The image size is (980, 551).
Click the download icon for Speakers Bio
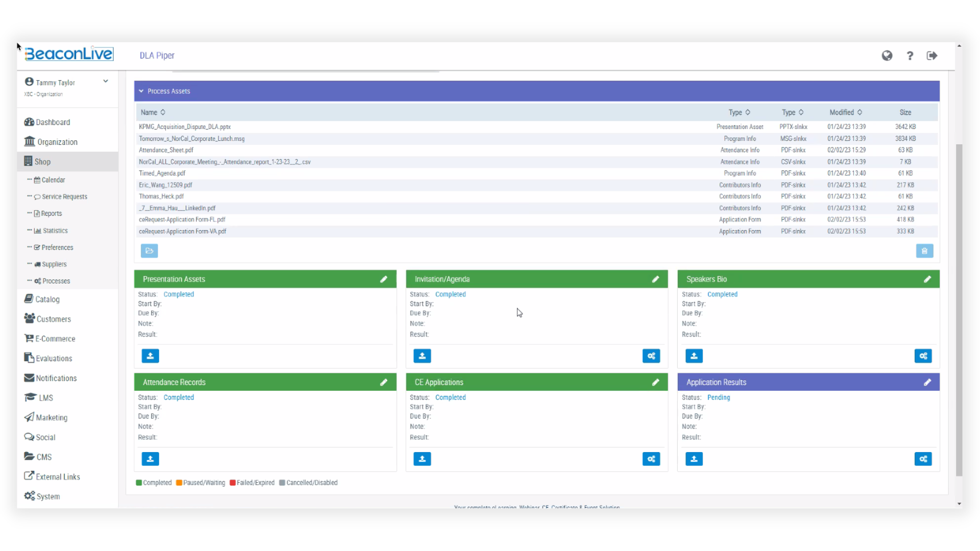pos(694,355)
